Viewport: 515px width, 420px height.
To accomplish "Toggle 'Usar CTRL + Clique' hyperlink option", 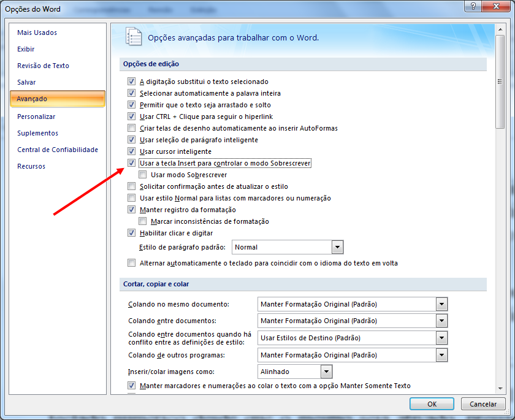I will [131, 116].
